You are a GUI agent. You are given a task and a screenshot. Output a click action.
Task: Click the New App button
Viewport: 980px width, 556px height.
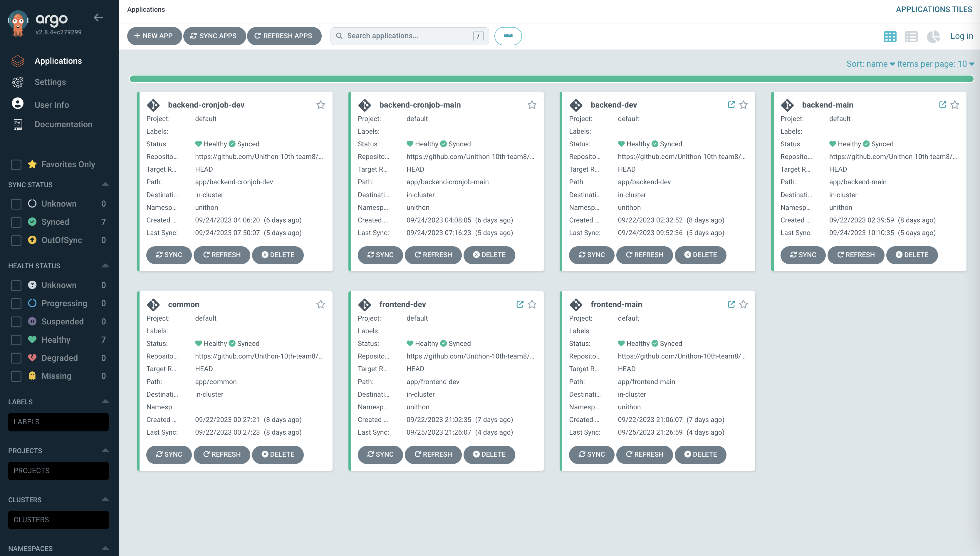tap(154, 36)
